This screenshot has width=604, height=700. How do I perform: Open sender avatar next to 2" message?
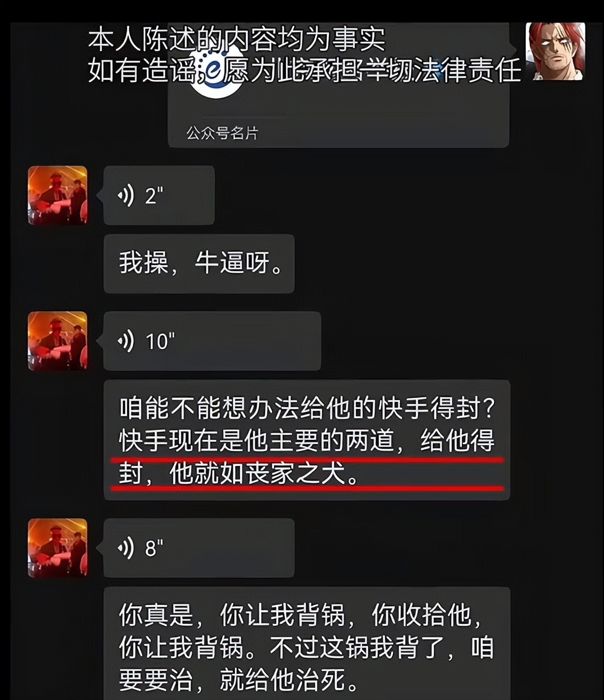[57, 195]
